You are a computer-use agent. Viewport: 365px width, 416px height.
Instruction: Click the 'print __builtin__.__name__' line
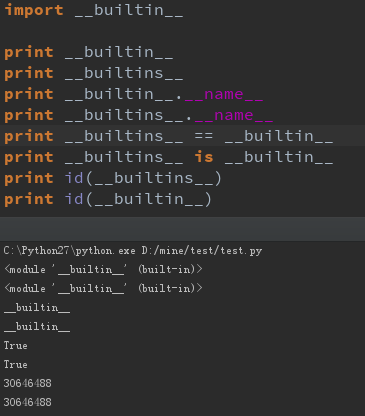134,94
